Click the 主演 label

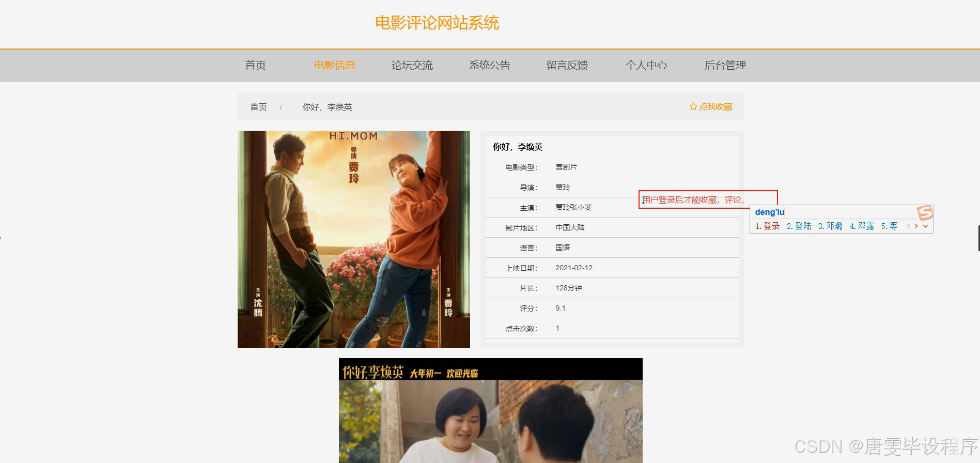pos(528,208)
